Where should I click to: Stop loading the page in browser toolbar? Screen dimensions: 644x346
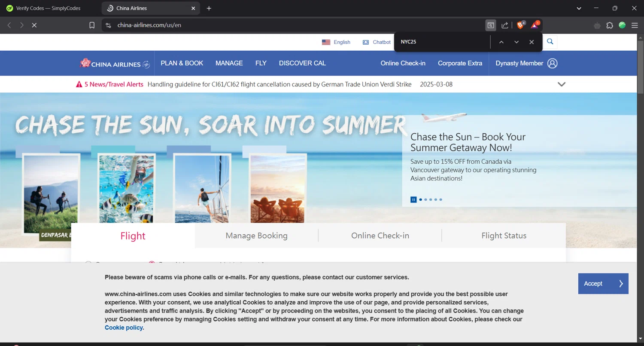pyautogui.click(x=34, y=25)
